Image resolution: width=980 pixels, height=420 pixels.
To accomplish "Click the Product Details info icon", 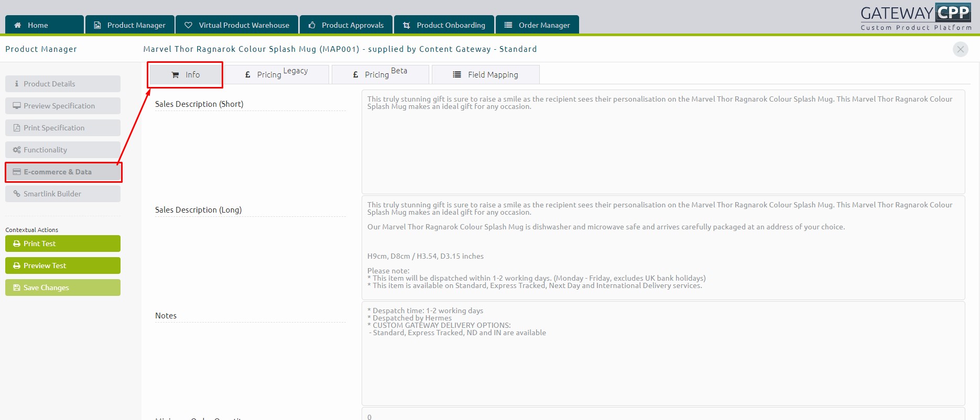I will point(17,84).
